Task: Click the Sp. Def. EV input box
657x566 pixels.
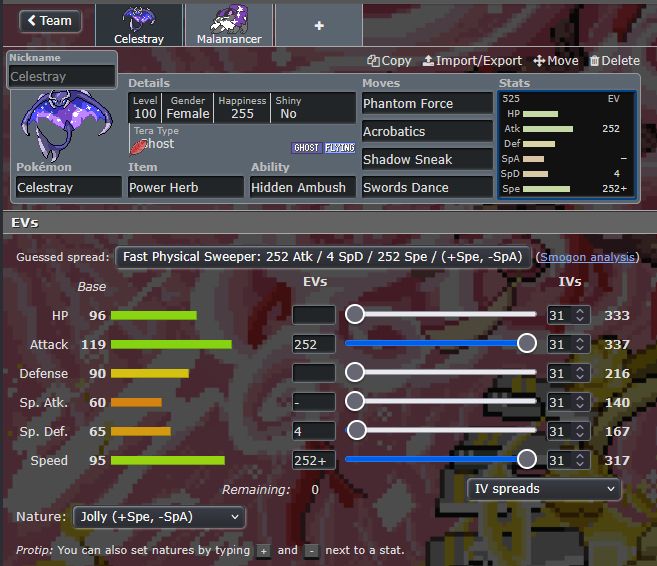Action: pyautogui.click(x=314, y=431)
